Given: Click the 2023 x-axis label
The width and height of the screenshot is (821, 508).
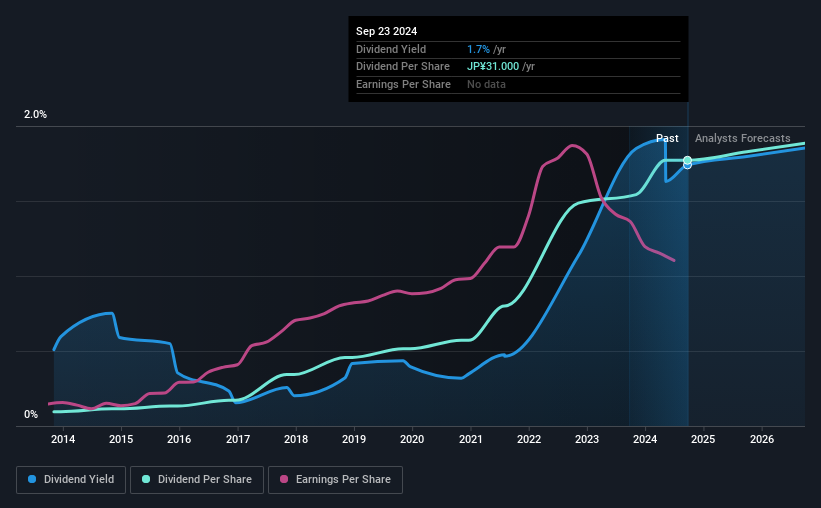Looking at the screenshot, I should (587, 439).
